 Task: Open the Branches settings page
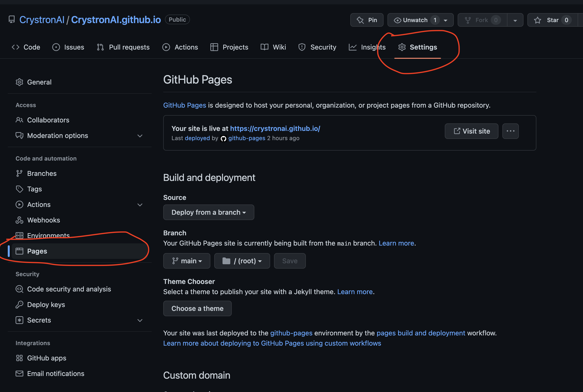(42, 173)
